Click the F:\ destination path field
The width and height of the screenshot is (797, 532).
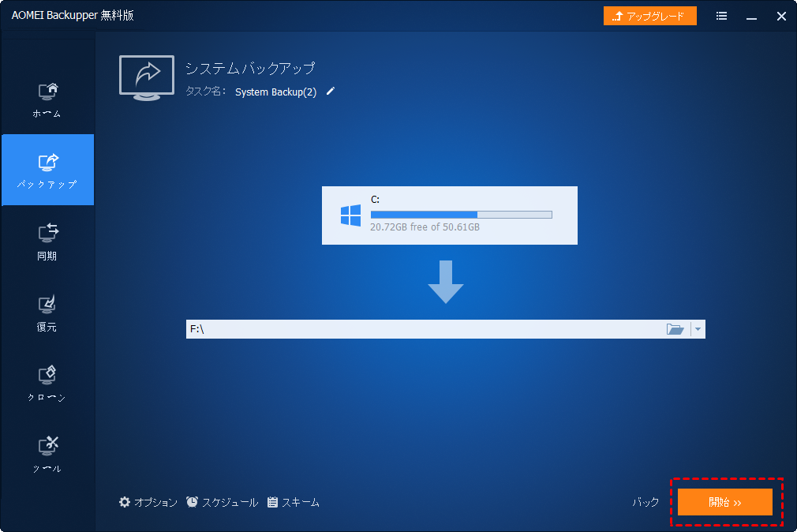(425, 329)
